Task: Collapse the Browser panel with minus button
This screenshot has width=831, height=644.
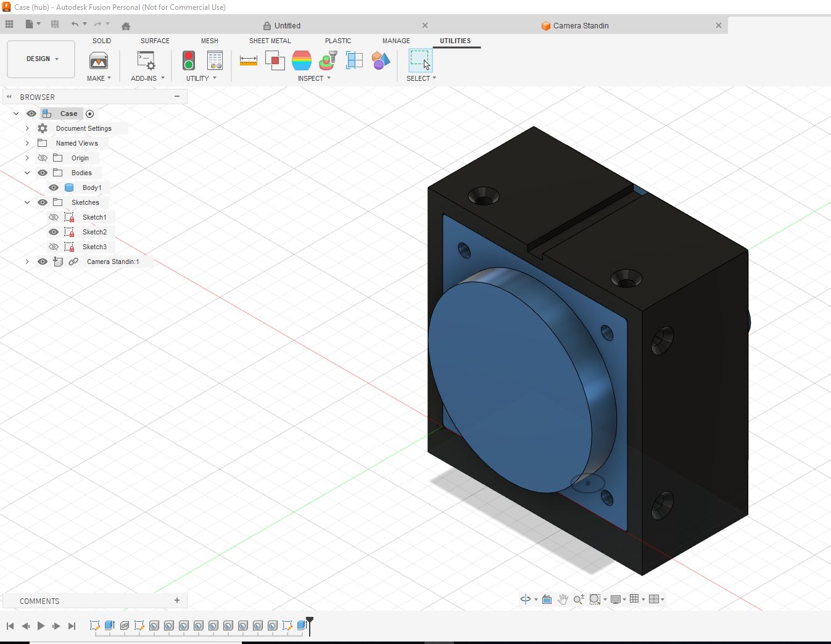Action: coord(177,97)
